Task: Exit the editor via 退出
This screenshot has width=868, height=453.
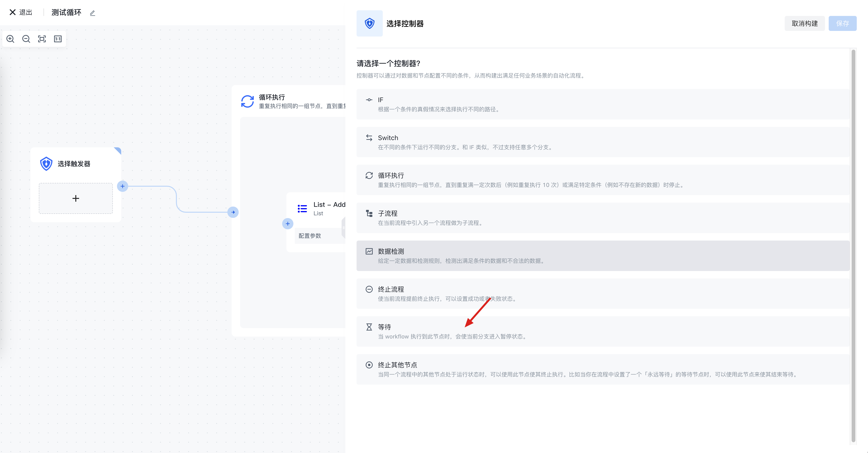Action: (21, 12)
